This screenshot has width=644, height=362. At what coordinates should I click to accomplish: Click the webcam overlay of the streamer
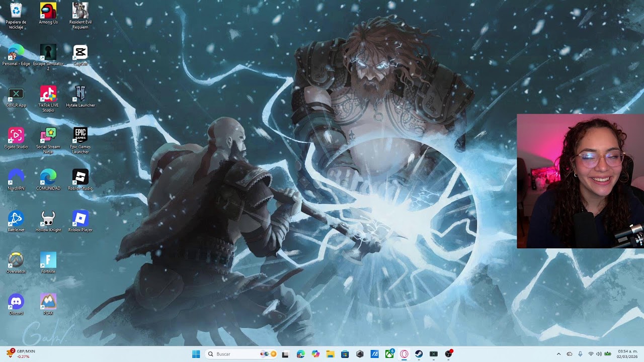[580, 181]
